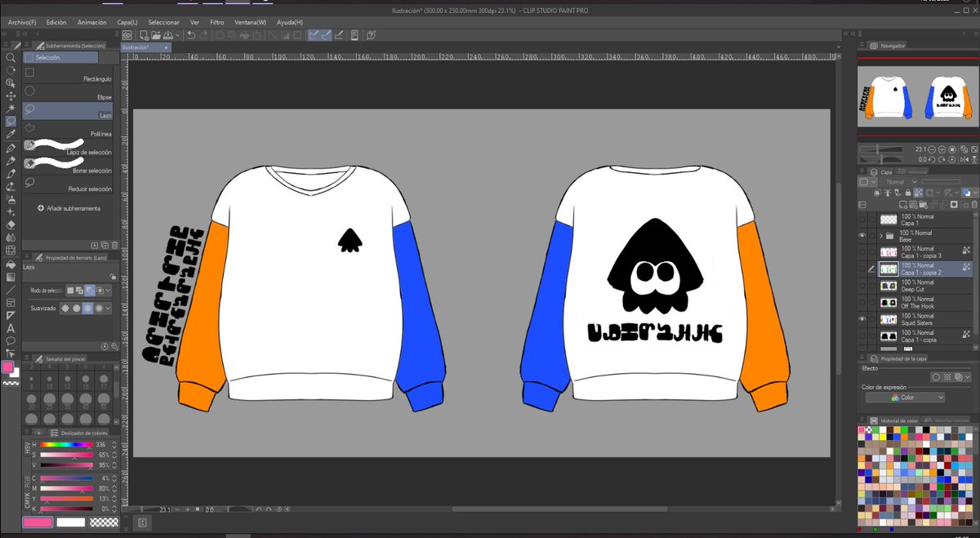Image resolution: width=980 pixels, height=538 pixels.
Task: Select Lápiz de selección subtool
Action: tap(68, 148)
